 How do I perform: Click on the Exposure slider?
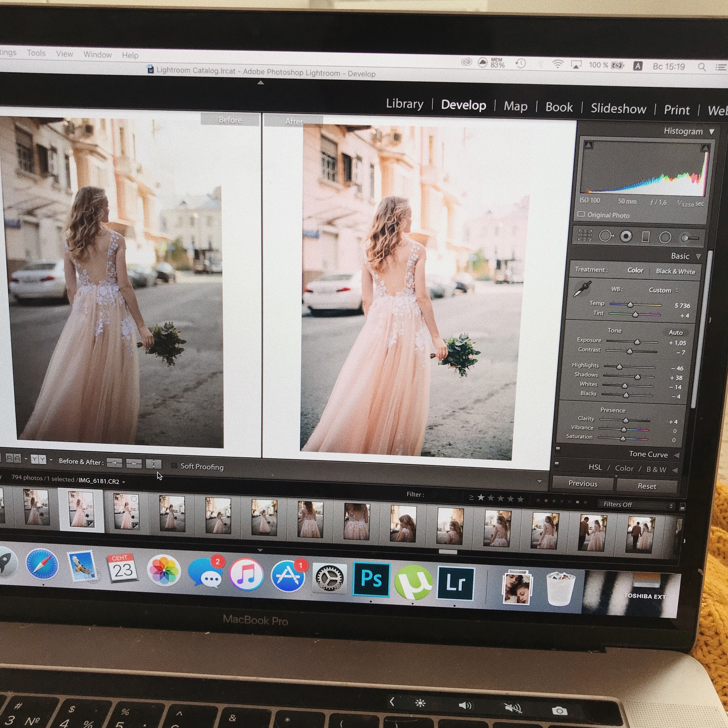click(632, 342)
